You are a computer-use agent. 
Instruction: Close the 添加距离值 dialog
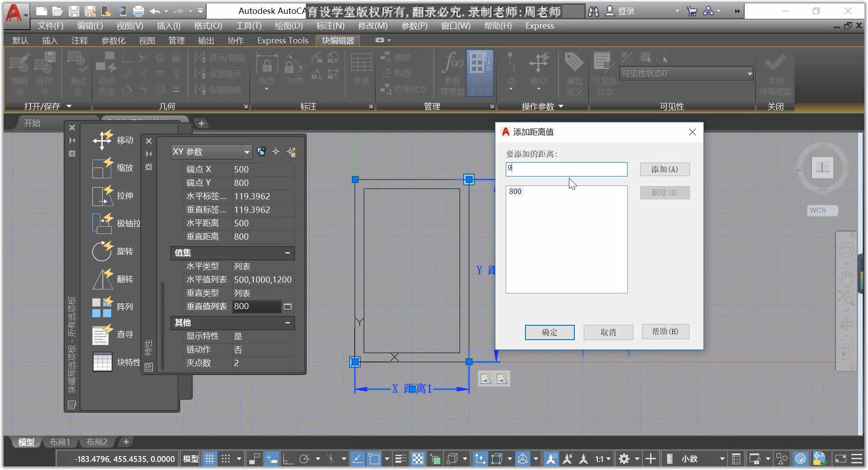pos(693,132)
